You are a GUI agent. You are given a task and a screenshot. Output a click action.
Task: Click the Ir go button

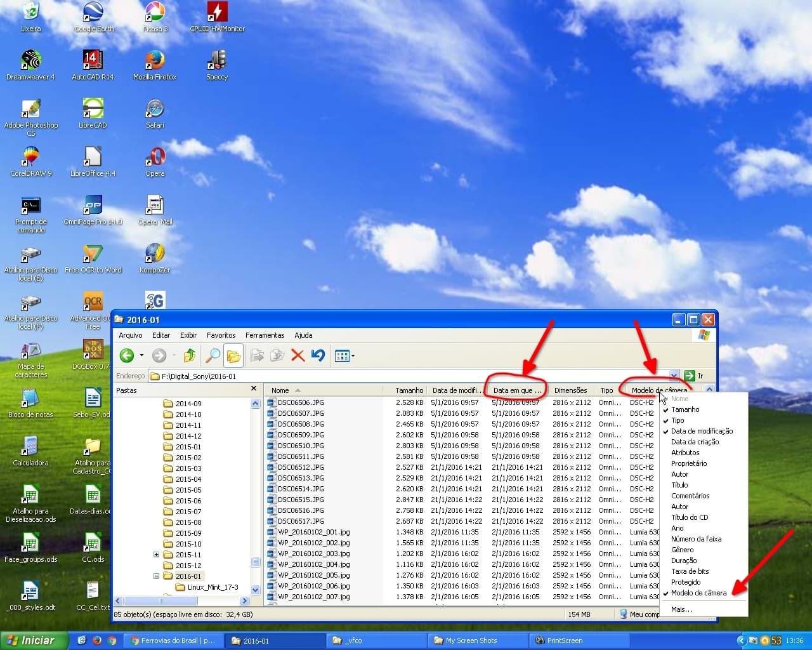click(x=693, y=376)
